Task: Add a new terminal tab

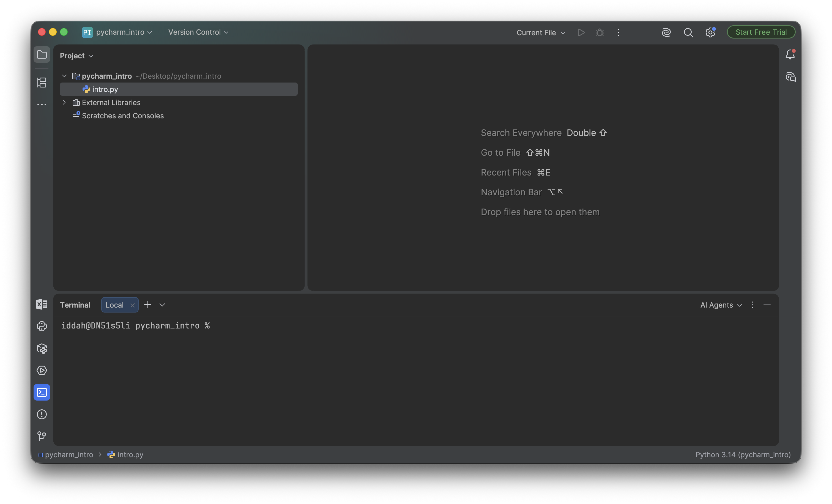Action: click(147, 305)
